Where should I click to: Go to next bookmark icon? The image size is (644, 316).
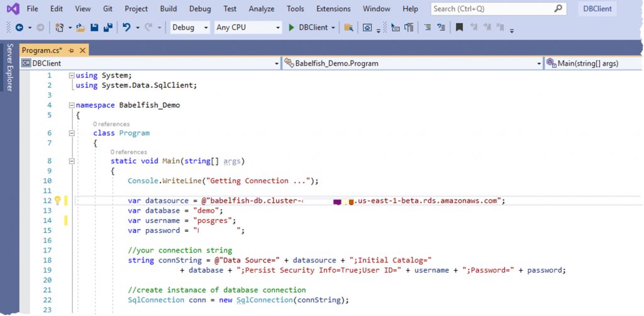tap(487, 28)
